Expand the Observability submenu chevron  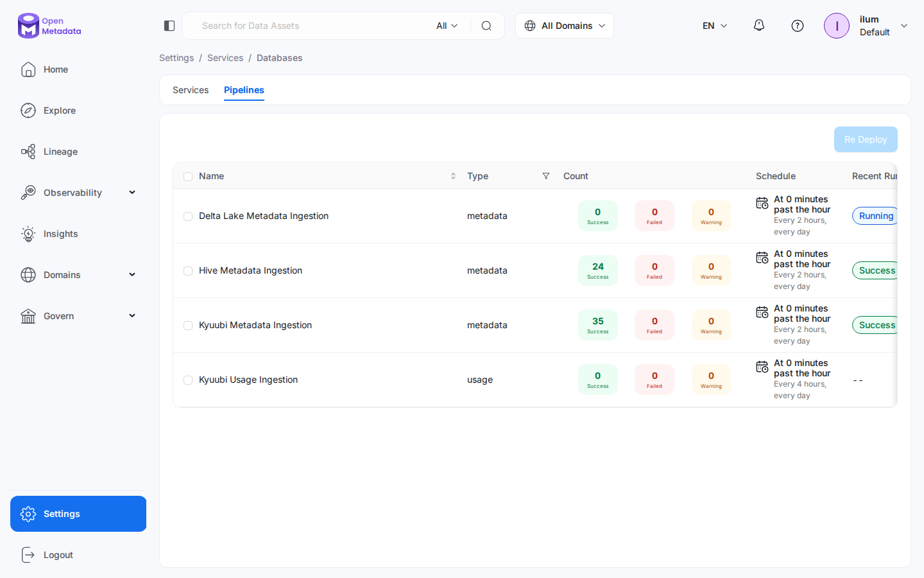(132, 193)
